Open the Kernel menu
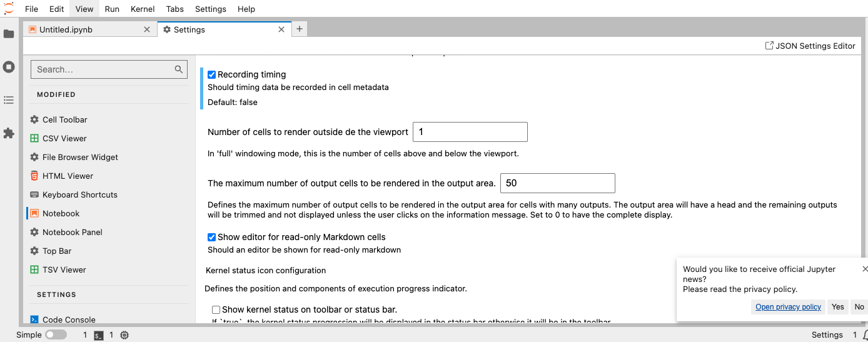This screenshot has height=342, width=868. [x=143, y=9]
